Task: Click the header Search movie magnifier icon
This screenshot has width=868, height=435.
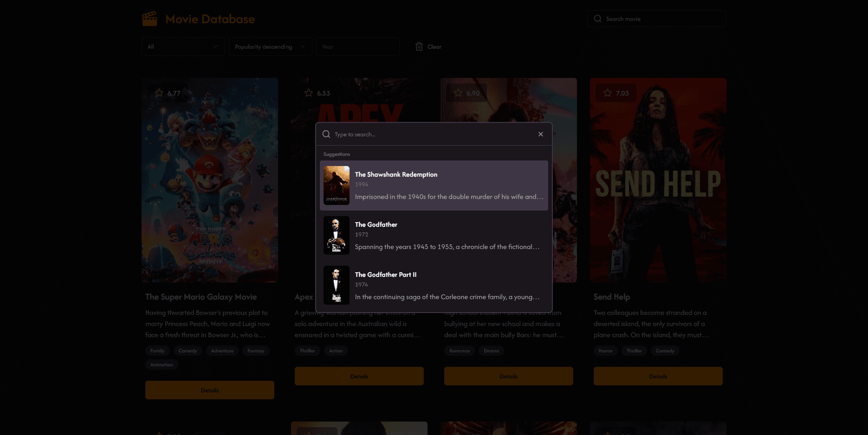Action: point(598,19)
